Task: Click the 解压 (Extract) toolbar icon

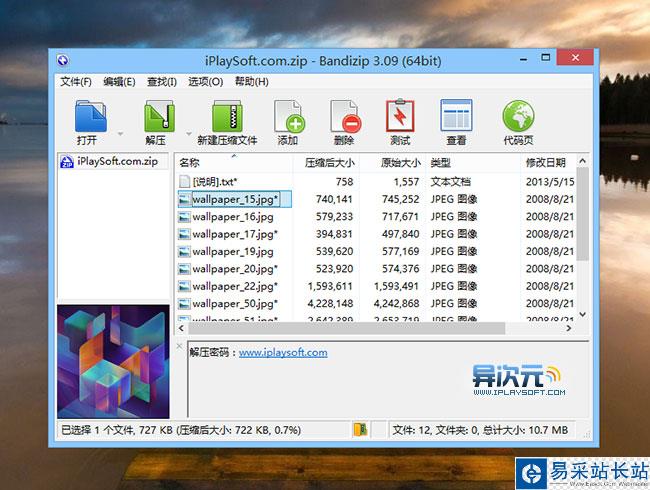Action: pos(159,116)
